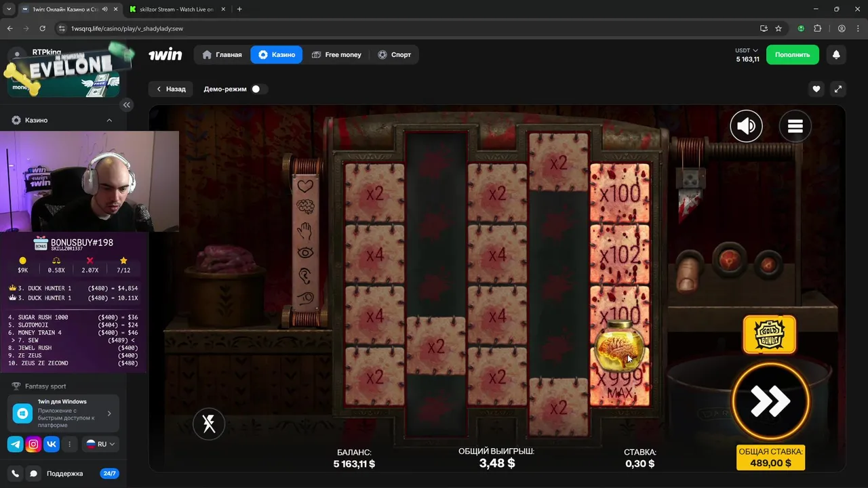Viewport: 868px width, 488px height.
Task: Select the Казино nav tab
Action: [x=276, y=54]
